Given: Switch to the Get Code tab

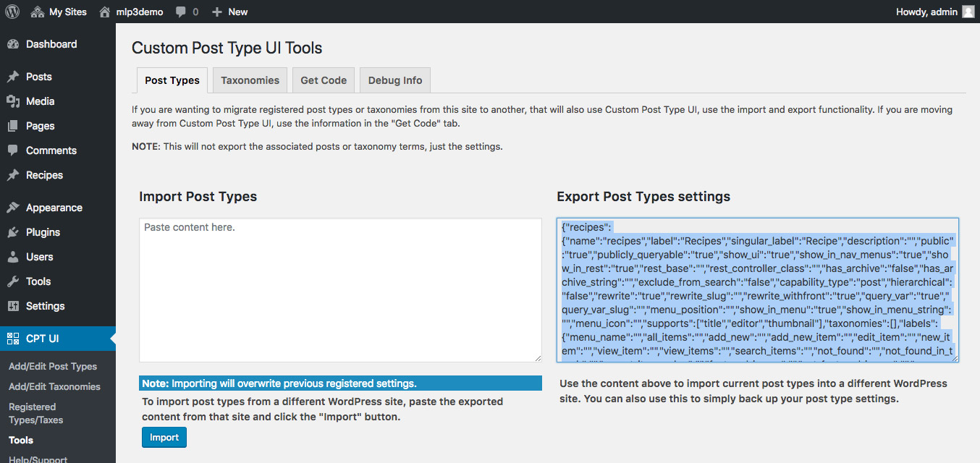Looking at the screenshot, I should (324, 80).
